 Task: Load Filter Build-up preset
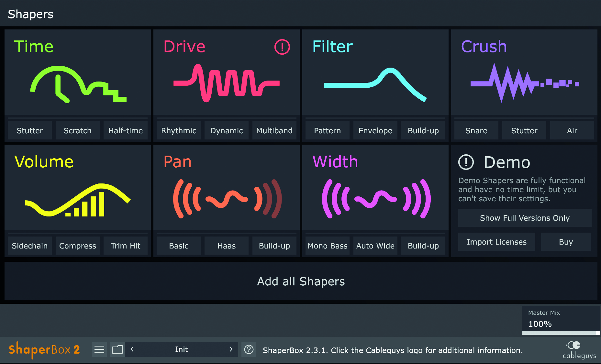click(x=423, y=131)
